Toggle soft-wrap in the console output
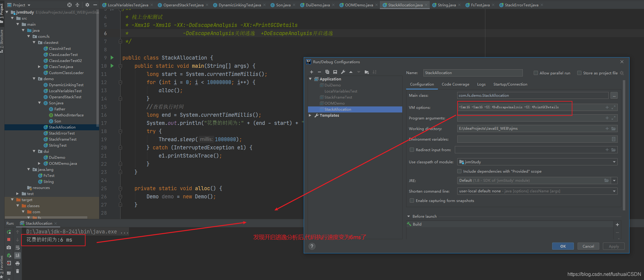 click(18, 248)
